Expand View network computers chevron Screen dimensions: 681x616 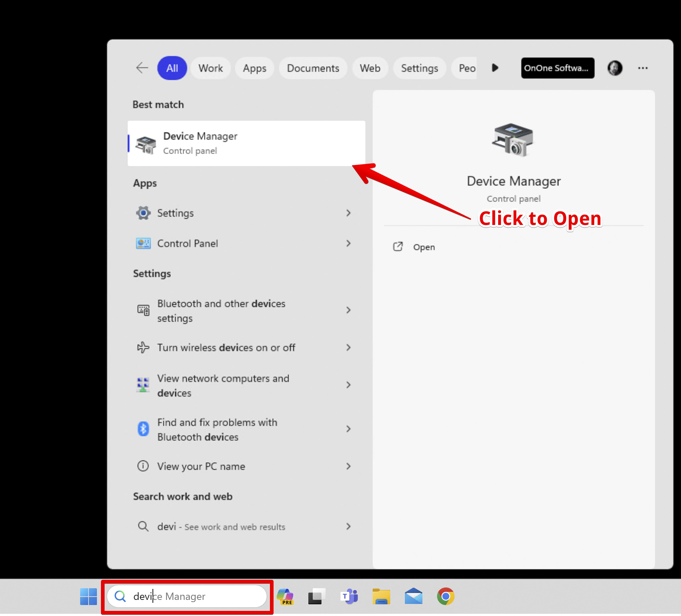click(x=348, y=385)
